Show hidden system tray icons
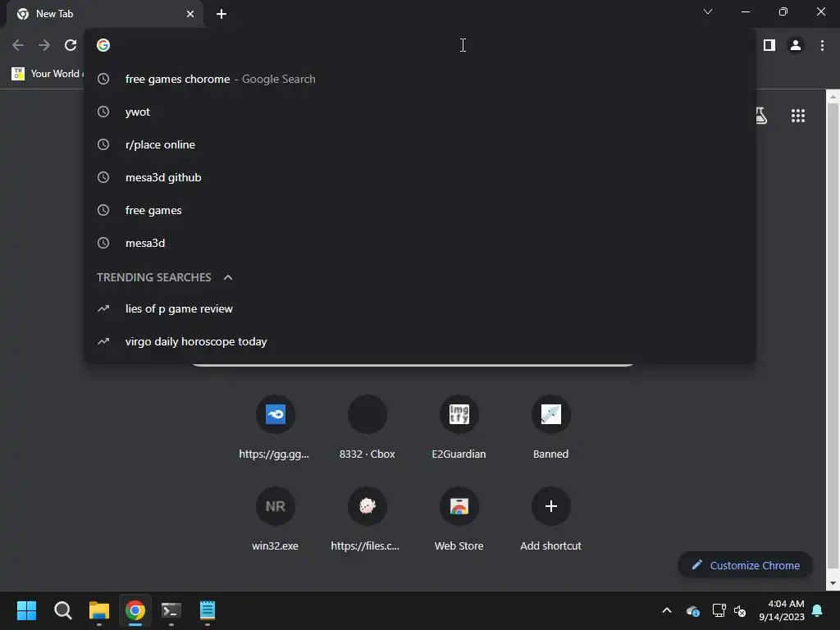Image resolution: width=840 pixels, height=630 pixels. click(667, 610)
